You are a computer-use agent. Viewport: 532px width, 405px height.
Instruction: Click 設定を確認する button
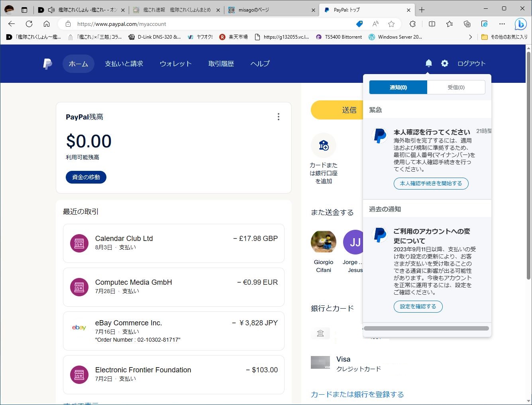click(x=418, y=307)
